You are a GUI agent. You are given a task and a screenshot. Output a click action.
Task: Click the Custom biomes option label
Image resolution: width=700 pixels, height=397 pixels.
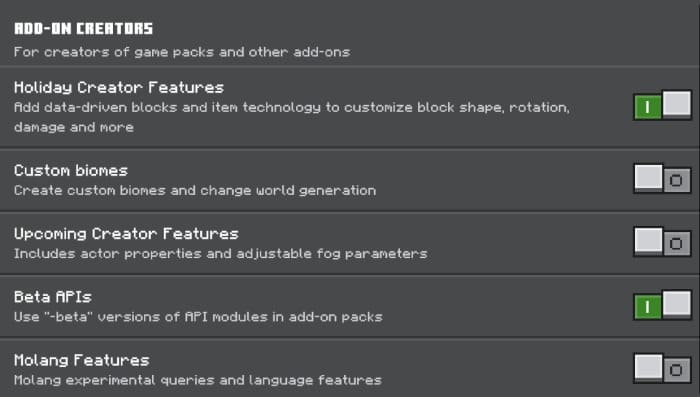tap(71, 170)
